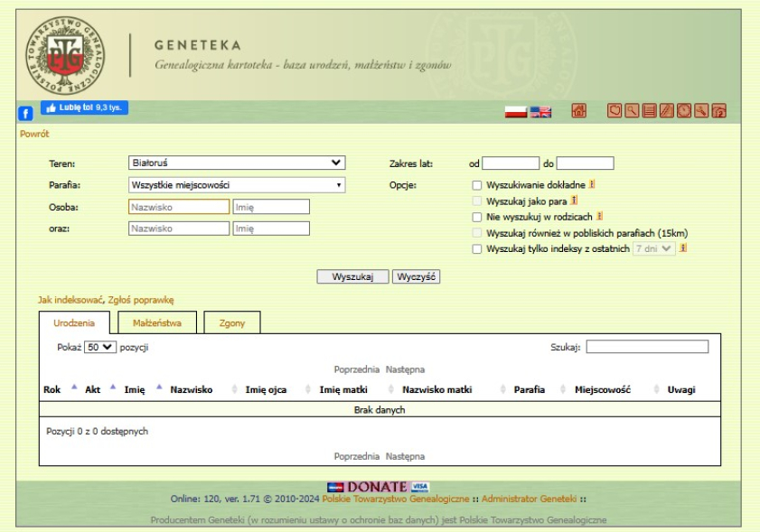760x532 pixels.
Task: Open the Teren dropdown showing Białoruś
Action: click(237, 163)
